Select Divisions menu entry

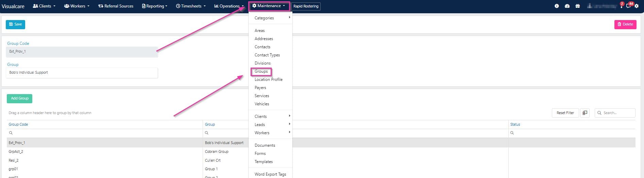pos(263,63)
